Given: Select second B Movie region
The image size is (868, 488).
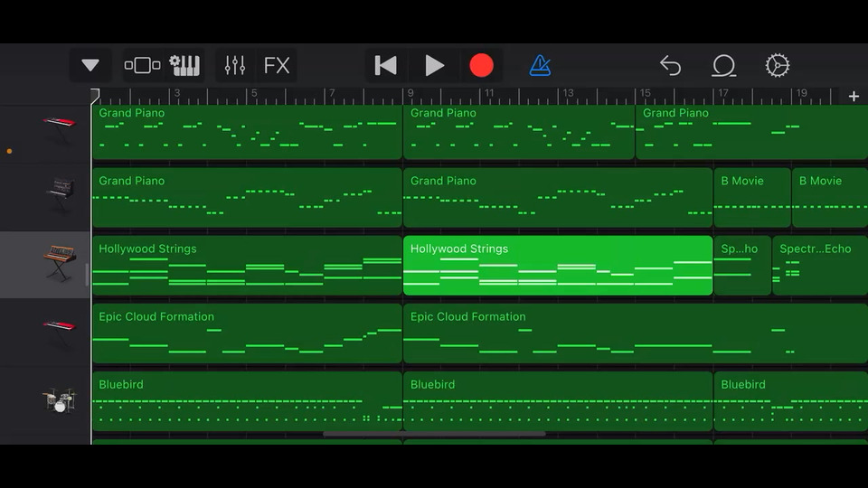Looking at the screenshot, I should pos(830,198).
